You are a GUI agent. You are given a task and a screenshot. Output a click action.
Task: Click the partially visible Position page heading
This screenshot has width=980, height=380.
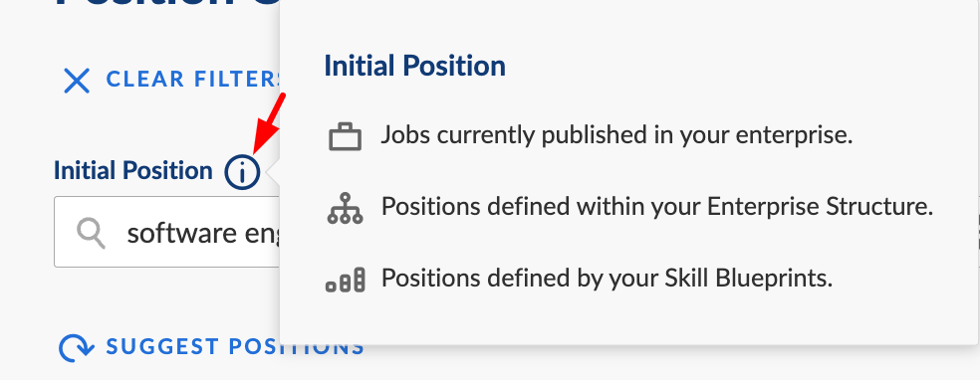click(x=167, y=3)
